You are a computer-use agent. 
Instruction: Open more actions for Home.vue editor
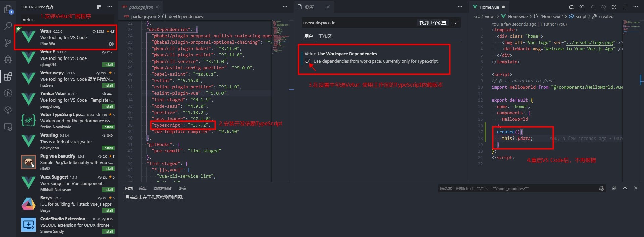pos(636,7)
